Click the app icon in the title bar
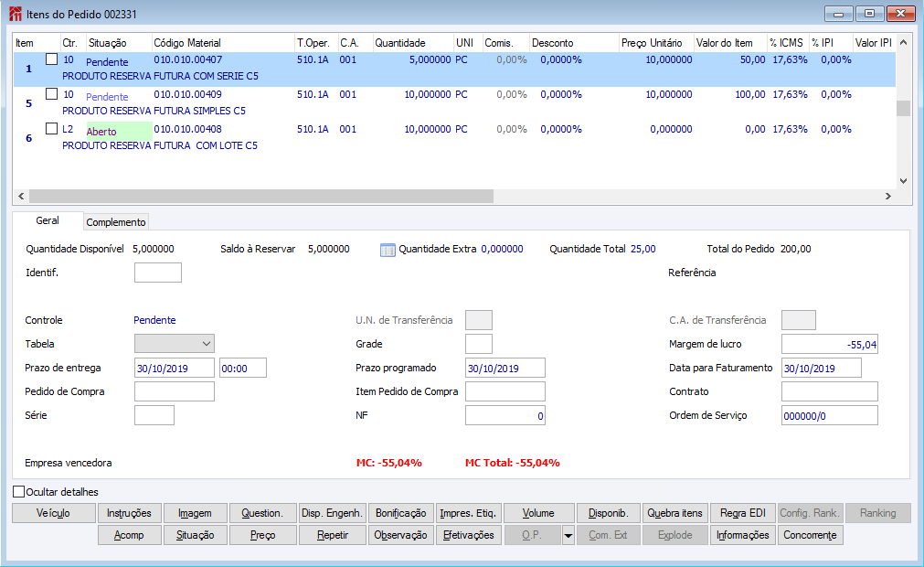This screenshot has height=567, width=924. coord(16,15)
